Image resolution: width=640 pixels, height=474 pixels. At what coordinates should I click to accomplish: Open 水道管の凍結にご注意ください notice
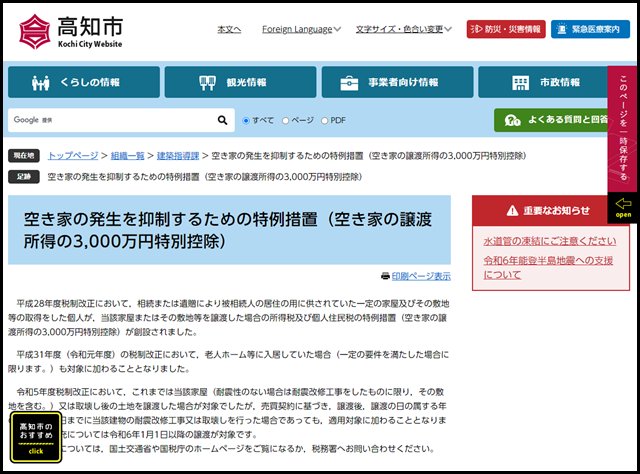550,241
